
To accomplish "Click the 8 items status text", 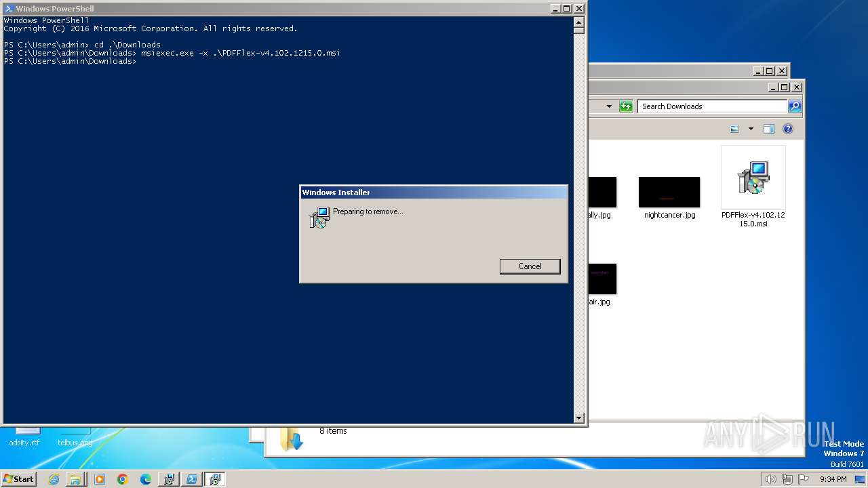I will [x=333, y=430].
